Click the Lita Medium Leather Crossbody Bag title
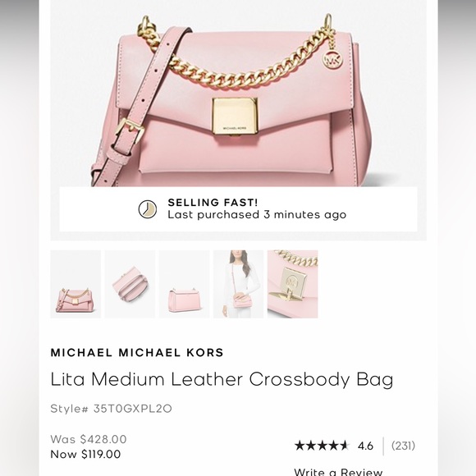Screen dimensions: 476x476 (x=222, y=379)
